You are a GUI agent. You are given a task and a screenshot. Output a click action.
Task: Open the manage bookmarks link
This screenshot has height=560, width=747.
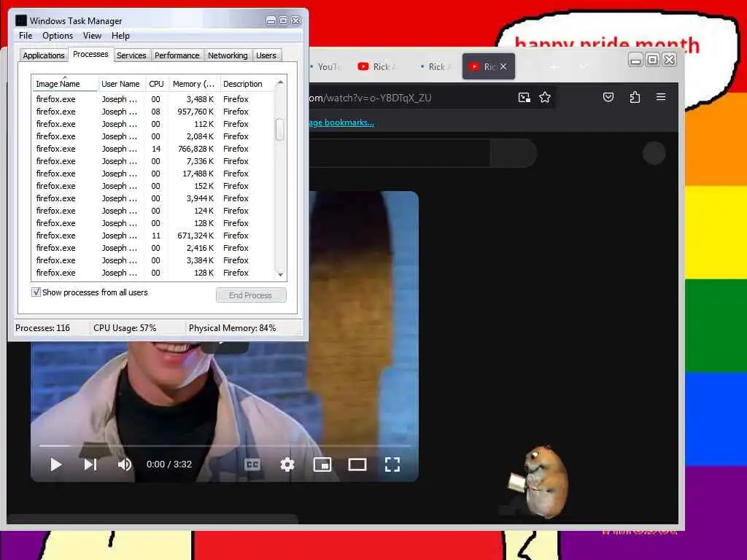point(341,122)
